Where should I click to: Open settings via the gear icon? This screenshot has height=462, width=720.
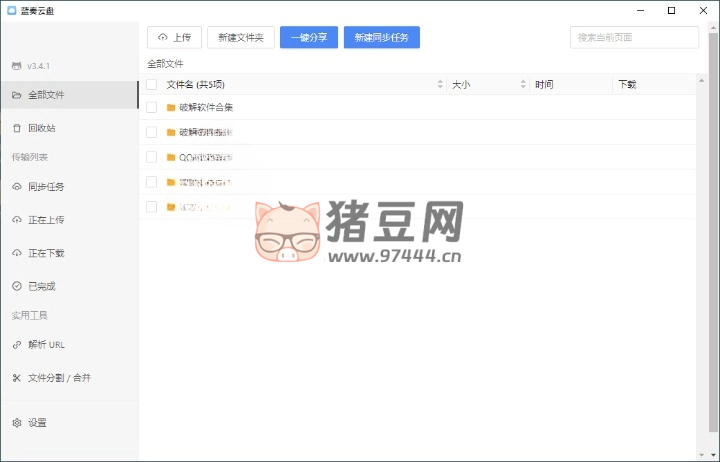pos(16,423)
